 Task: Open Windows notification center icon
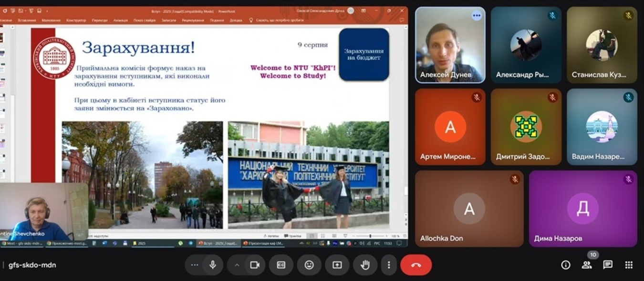coord(400,243)
